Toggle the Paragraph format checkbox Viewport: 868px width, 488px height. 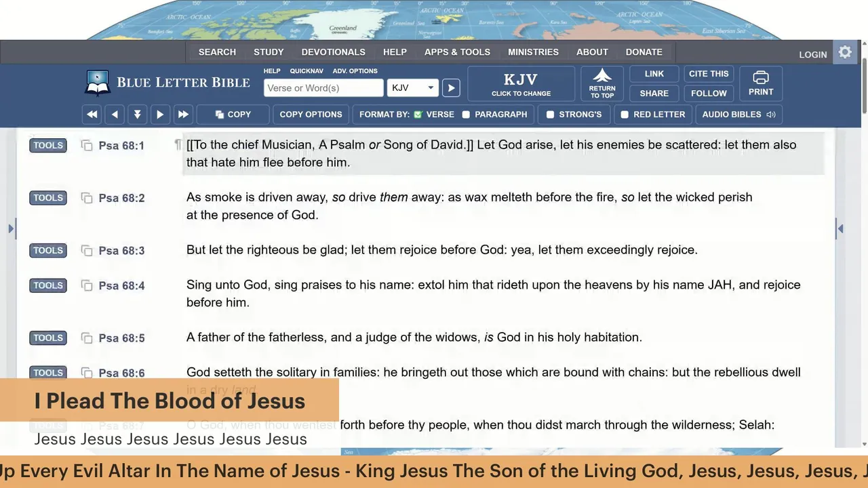(x=466, y=115)
